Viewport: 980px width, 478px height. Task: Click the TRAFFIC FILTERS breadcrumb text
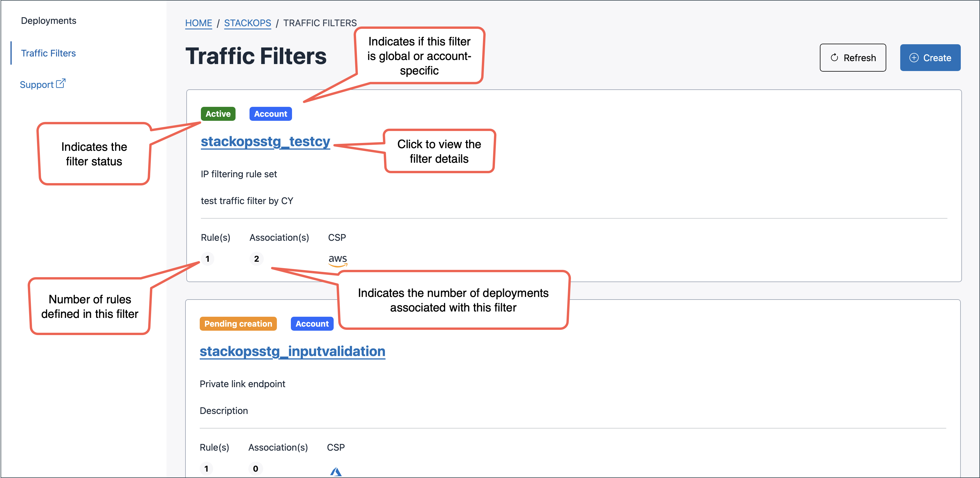(320, 23)
